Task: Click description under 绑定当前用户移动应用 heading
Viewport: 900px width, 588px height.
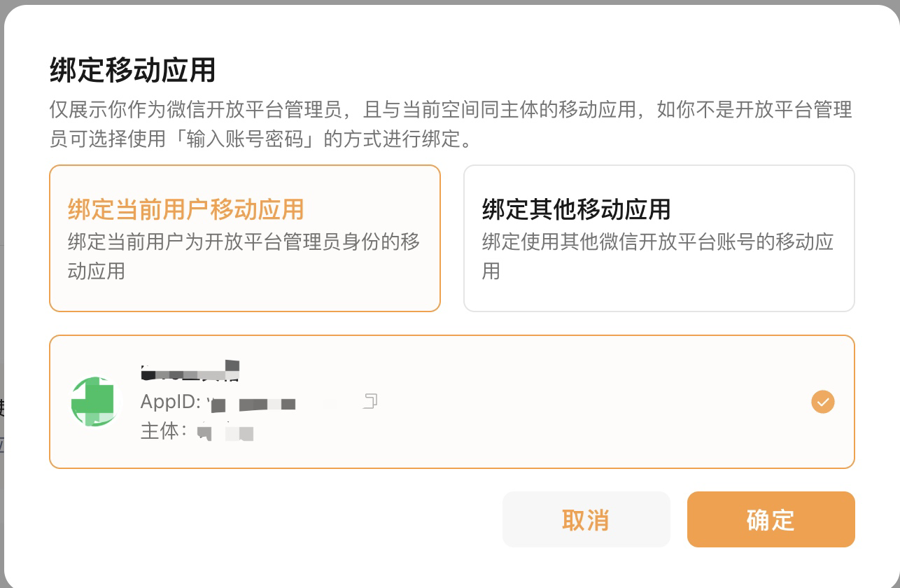Action: click(x=243, y=256)
